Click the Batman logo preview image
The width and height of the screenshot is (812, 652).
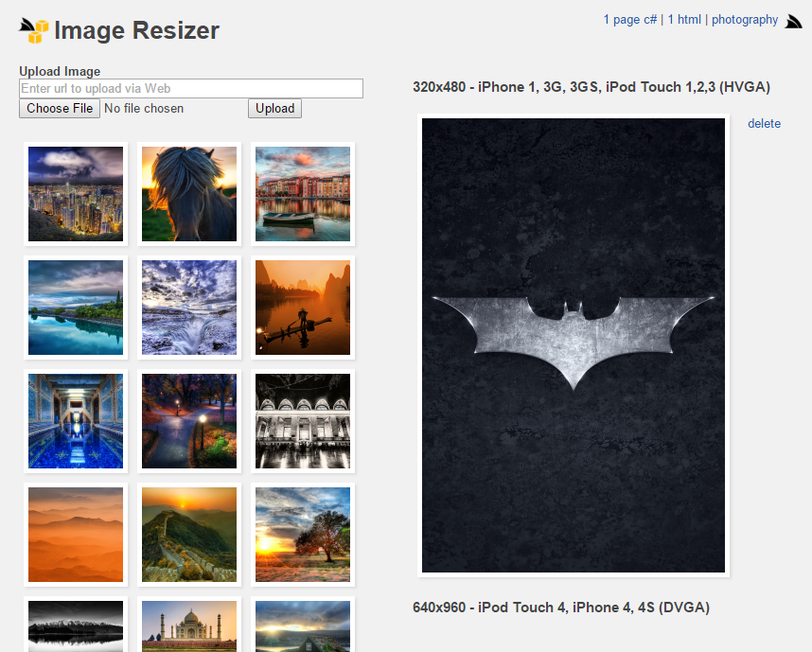pos(574,345)
